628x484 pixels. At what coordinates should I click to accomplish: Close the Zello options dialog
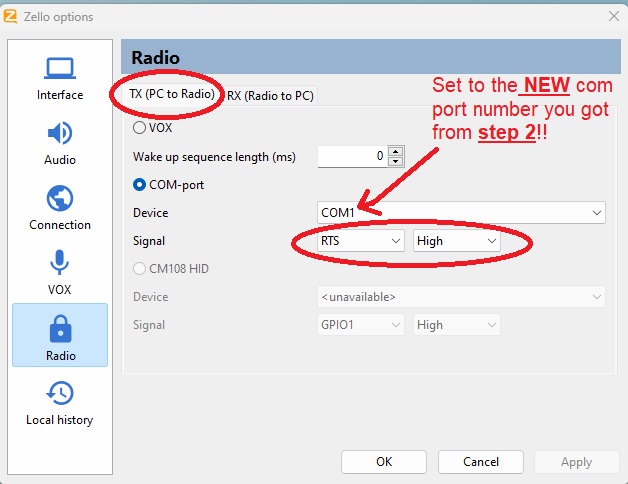(614, 16)
